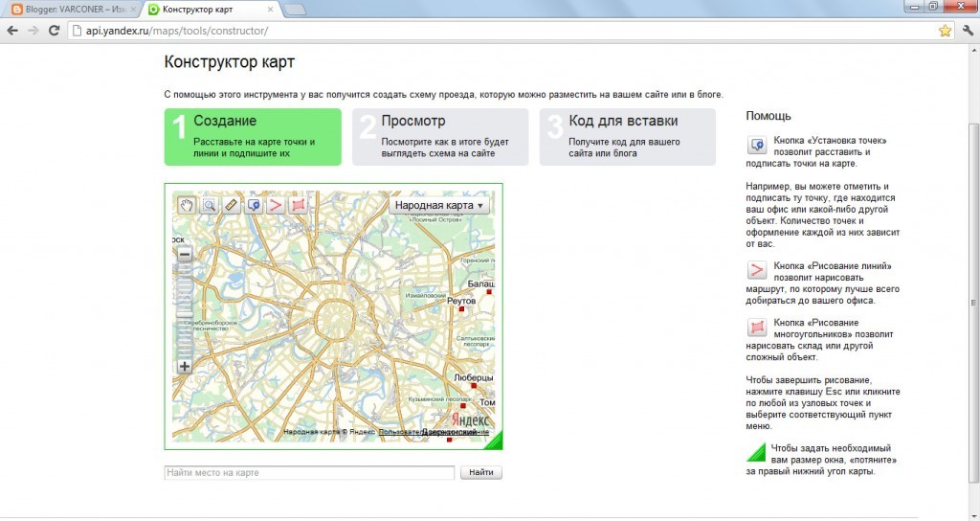
Task: Click the polygon tool icon in Помощь panel
Action: (x=757, y=328)
